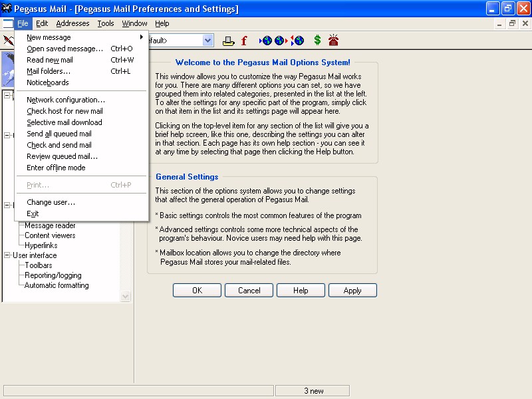This screenshot has width=532, height=399.
Task: Select Open saved message menu entry
Action: pyautogui.click(x=81, y=49)
